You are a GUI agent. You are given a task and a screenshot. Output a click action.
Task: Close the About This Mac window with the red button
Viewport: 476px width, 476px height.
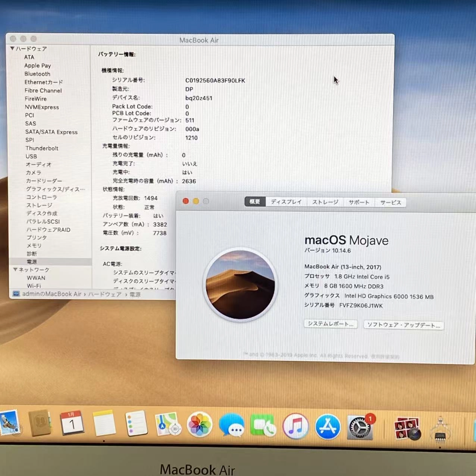point(185,201)
